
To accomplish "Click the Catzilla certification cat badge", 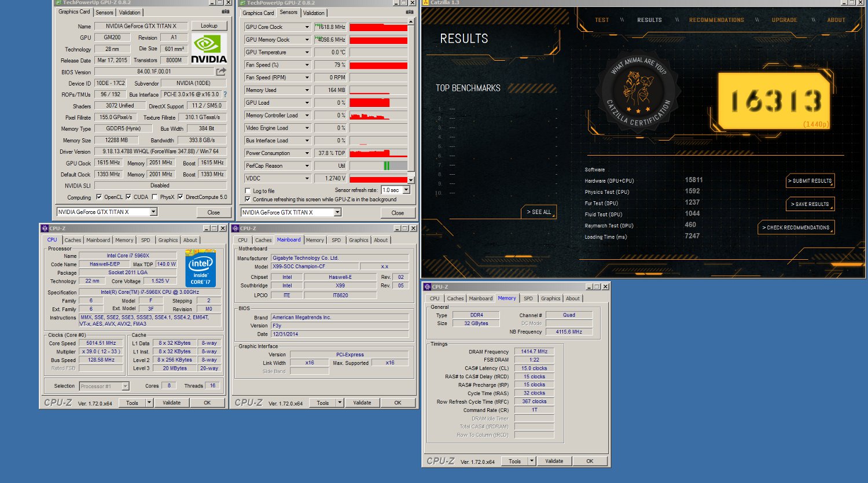I will click(x=638, y=91).
